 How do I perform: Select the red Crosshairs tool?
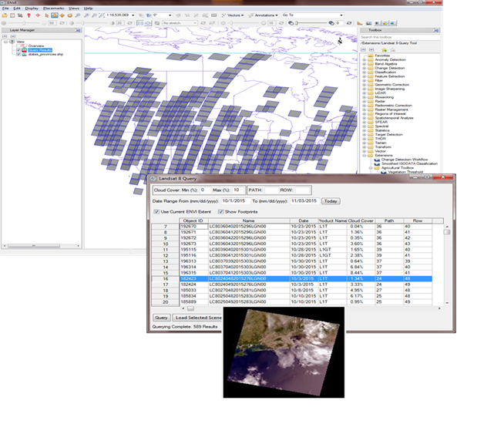tap(38, 15)
